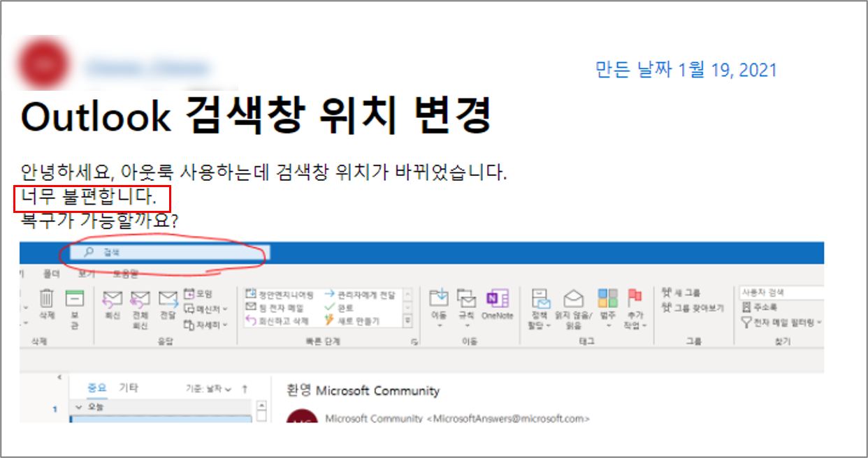Click the 삭제 trash can icon
The image size is (868, 458).
[x=47, y=298]
